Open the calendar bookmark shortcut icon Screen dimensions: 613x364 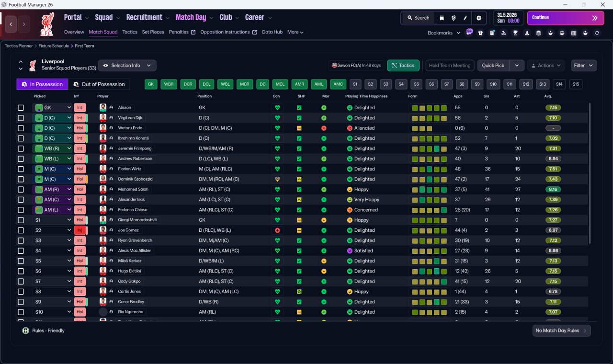[574, 33]
